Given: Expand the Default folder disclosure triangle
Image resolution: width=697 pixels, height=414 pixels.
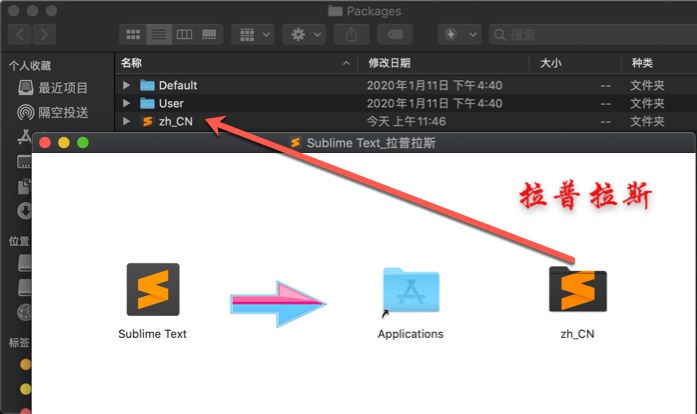Looking at the screenshot, I should (126, 85).
